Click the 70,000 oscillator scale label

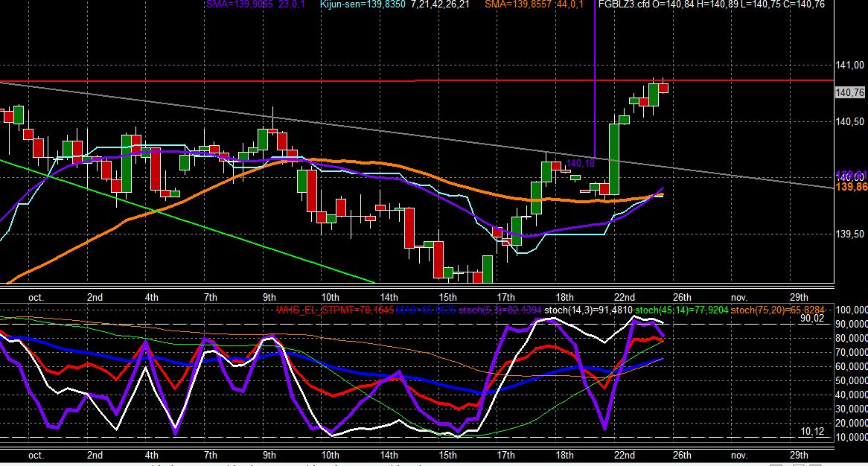(x=852, y=353)
